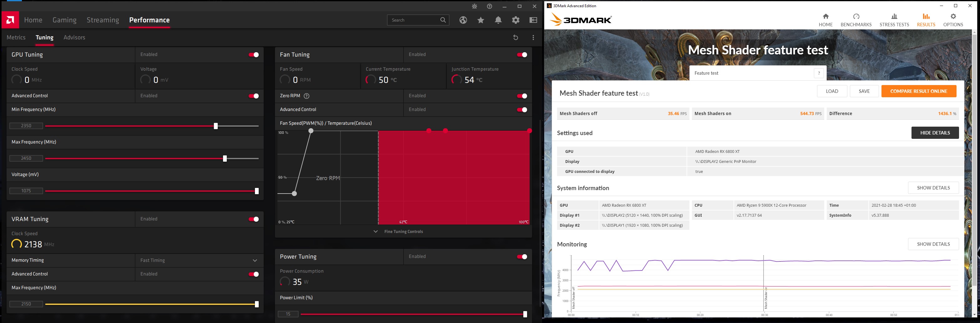Image resolution: width=980 pixels, height=323 pixels.
Task: Open the Advisors sub-tab
Action: (x=74, y=37)
